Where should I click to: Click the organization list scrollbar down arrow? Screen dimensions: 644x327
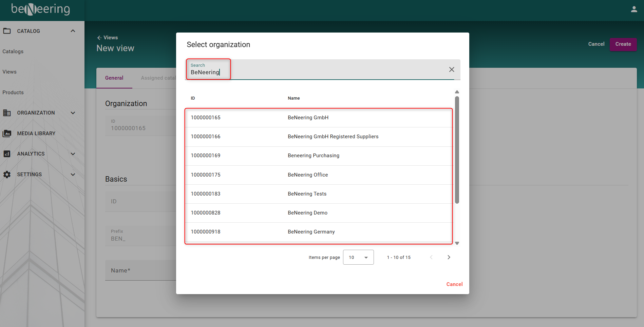click(x=457, y=243)
